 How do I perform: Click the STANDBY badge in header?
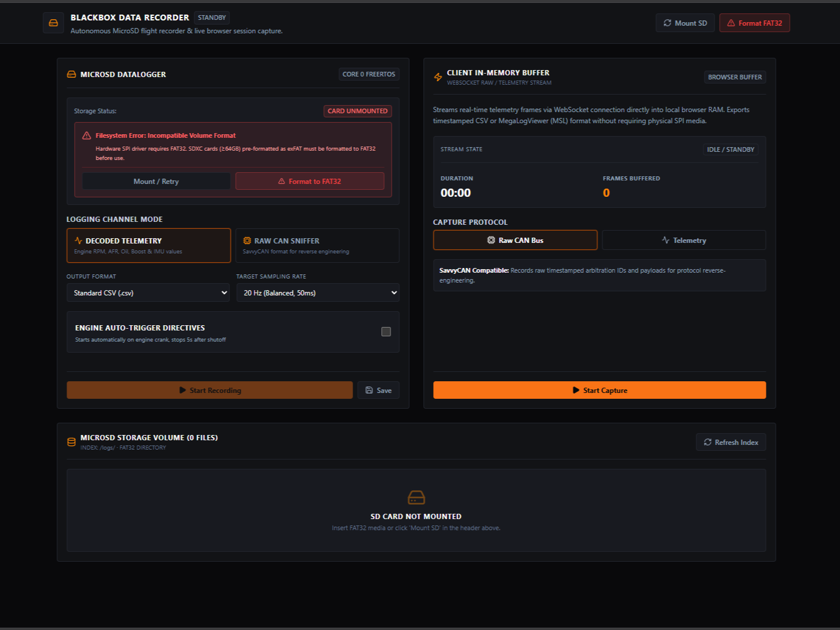[211, 18]
